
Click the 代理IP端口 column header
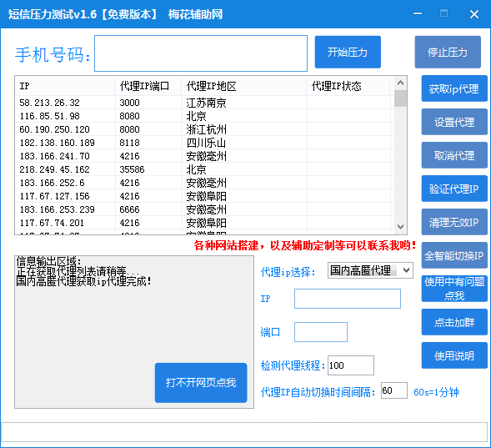(148, 86)
